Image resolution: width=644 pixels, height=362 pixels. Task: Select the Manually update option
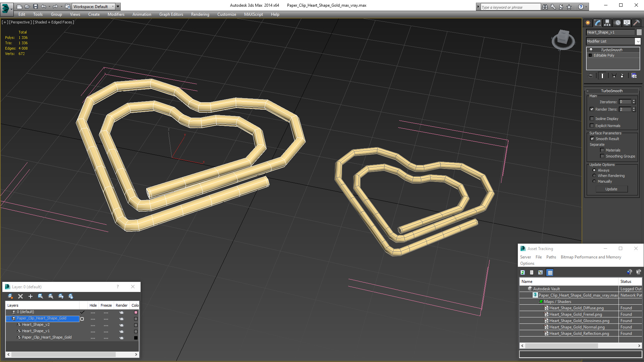click(x=594, y=181)
